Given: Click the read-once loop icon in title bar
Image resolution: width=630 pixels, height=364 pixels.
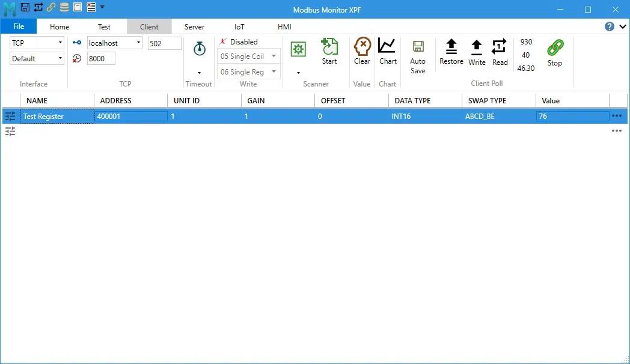Looking at the screenshot, I should tap(38, 7).
